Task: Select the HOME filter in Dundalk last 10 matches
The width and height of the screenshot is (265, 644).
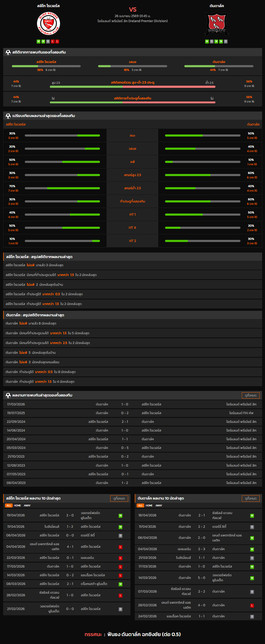Action: click(149, 506)
